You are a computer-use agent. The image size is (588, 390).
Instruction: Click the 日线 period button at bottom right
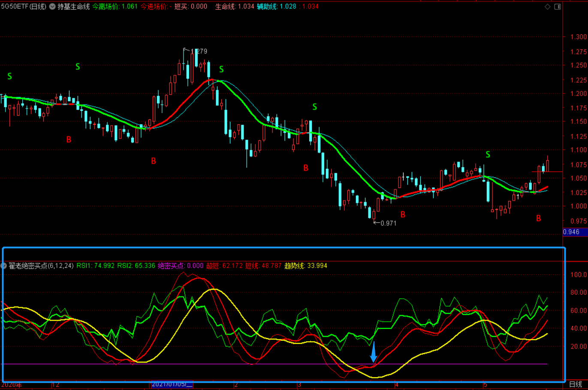[x=576, y=384]
